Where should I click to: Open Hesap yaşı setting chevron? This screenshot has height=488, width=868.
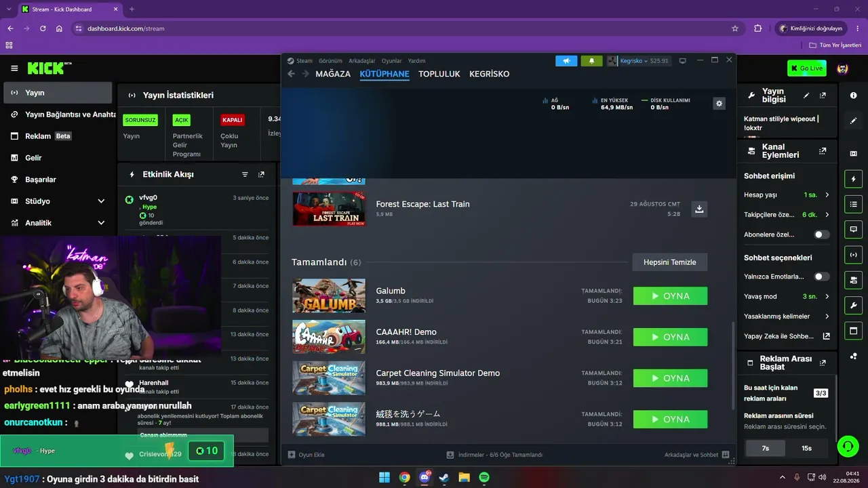(827, 195)
